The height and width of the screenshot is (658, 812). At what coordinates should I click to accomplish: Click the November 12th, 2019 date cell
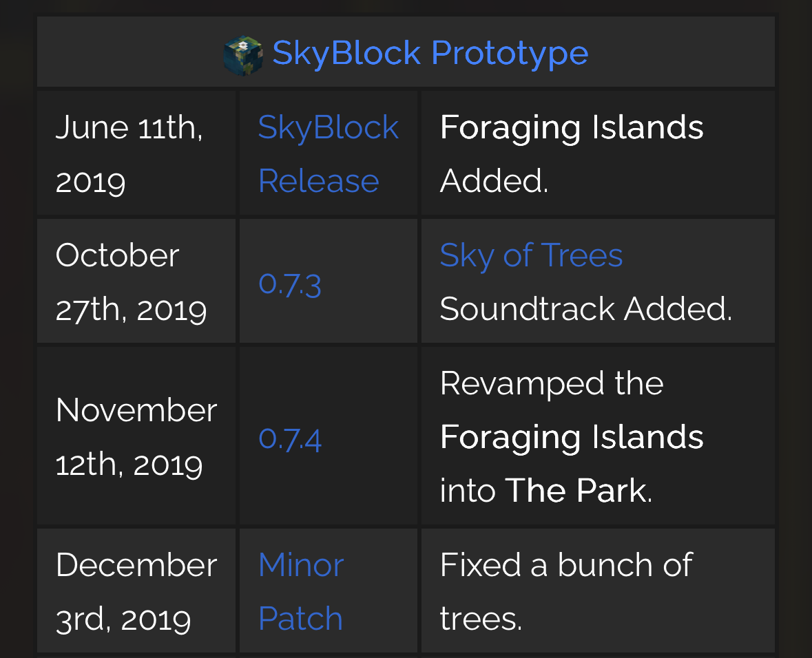[136, 436]
